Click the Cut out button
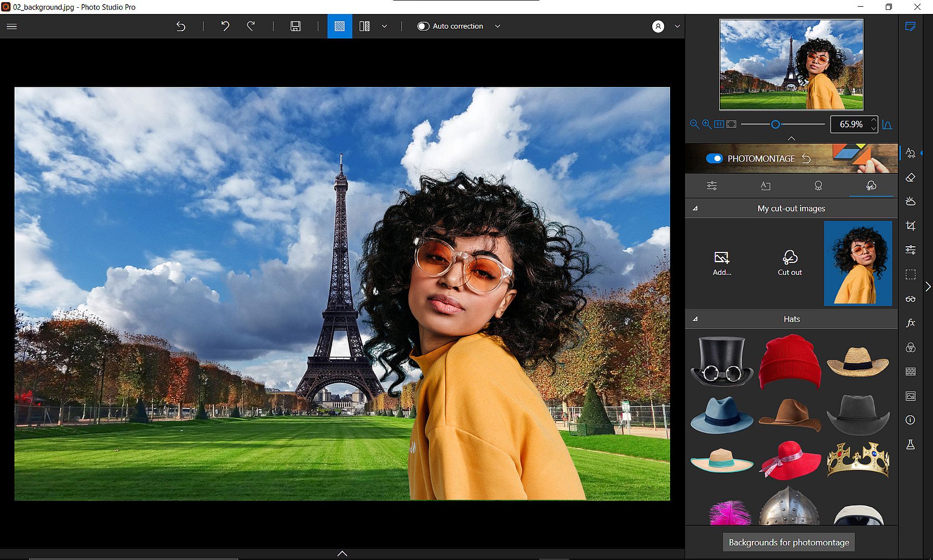 coord(789,262)
